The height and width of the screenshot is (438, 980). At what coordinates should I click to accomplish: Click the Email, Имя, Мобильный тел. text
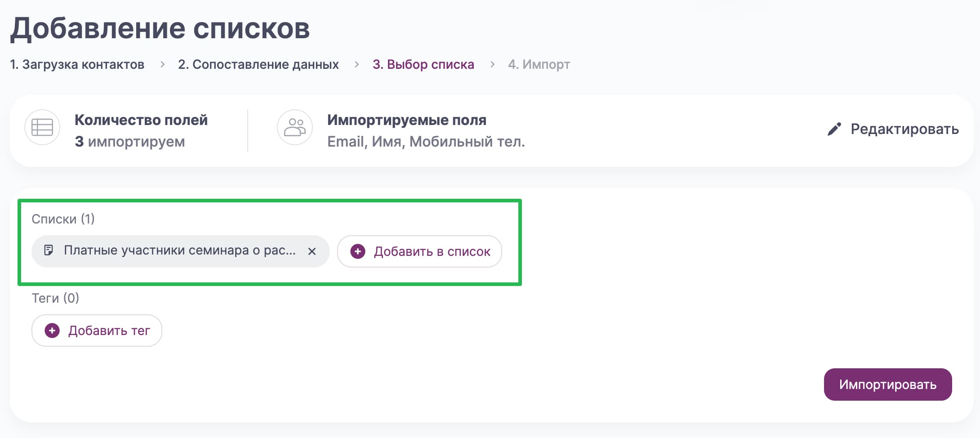426,142
